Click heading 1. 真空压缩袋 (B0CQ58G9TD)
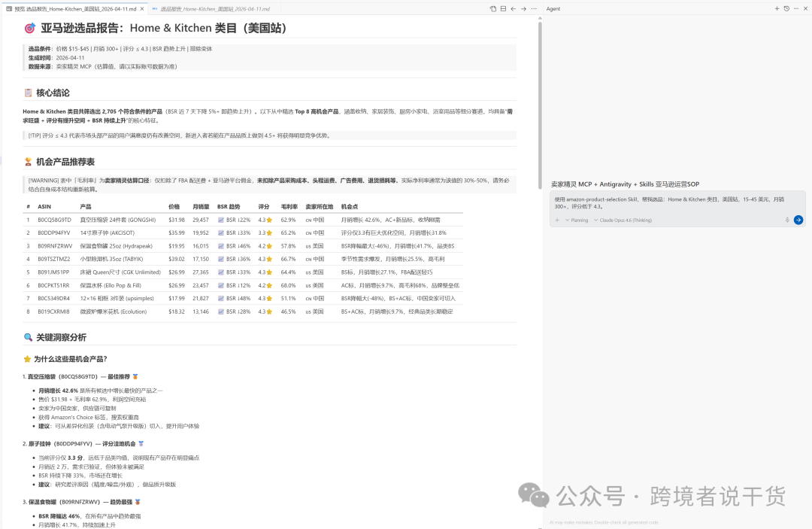The height and width of the screenshot is (529, 812). 80,377
